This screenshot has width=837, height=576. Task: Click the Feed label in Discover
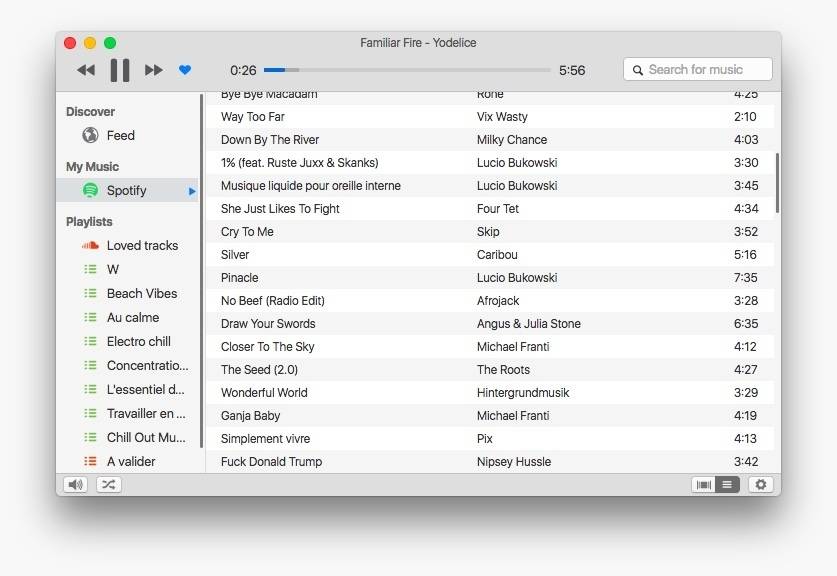click(121, 136)
